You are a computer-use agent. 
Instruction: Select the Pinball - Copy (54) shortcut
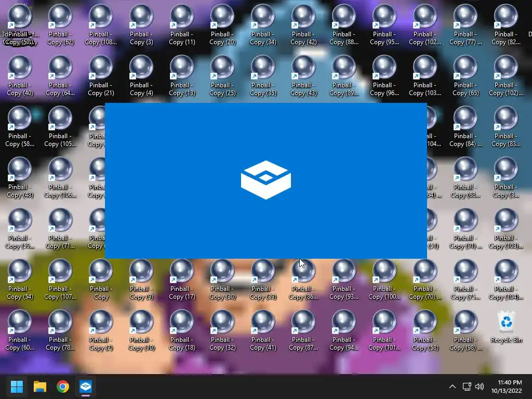20,279
